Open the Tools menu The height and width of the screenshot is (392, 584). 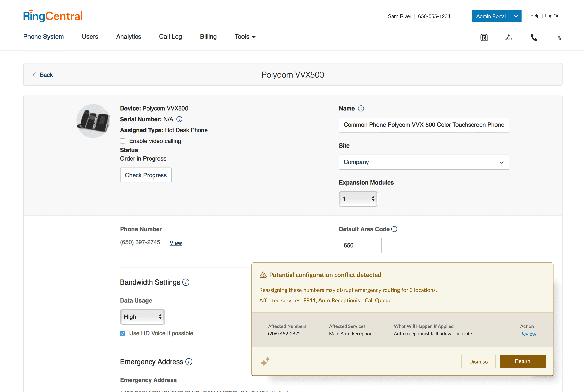click(245, 37)
